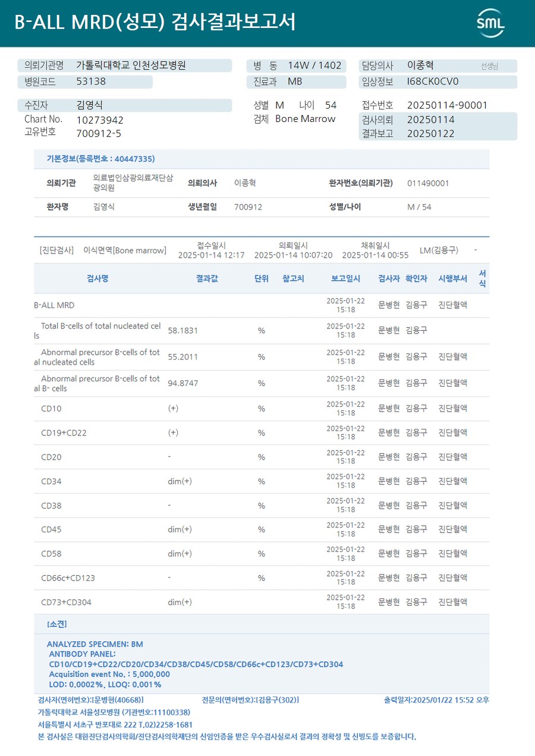Click the CD19+CD22 row label
Viewport: 535px width, 756px height.
click(x=64, y=432)
